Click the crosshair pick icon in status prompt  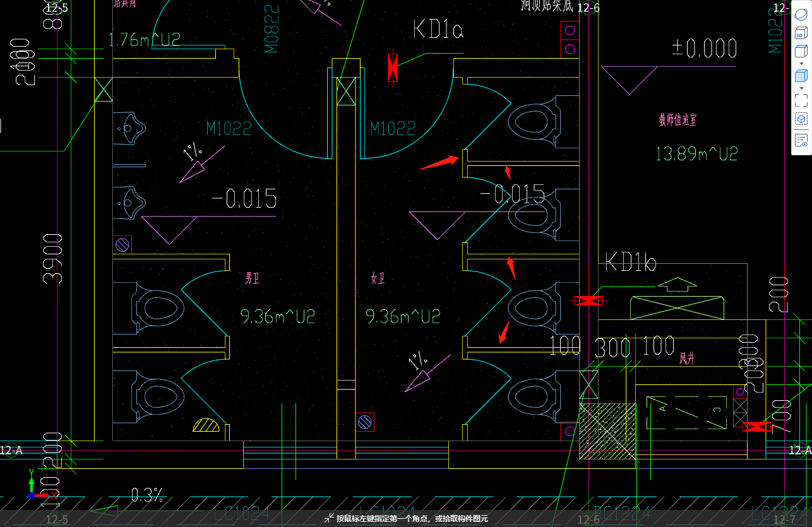click(329, 518)
